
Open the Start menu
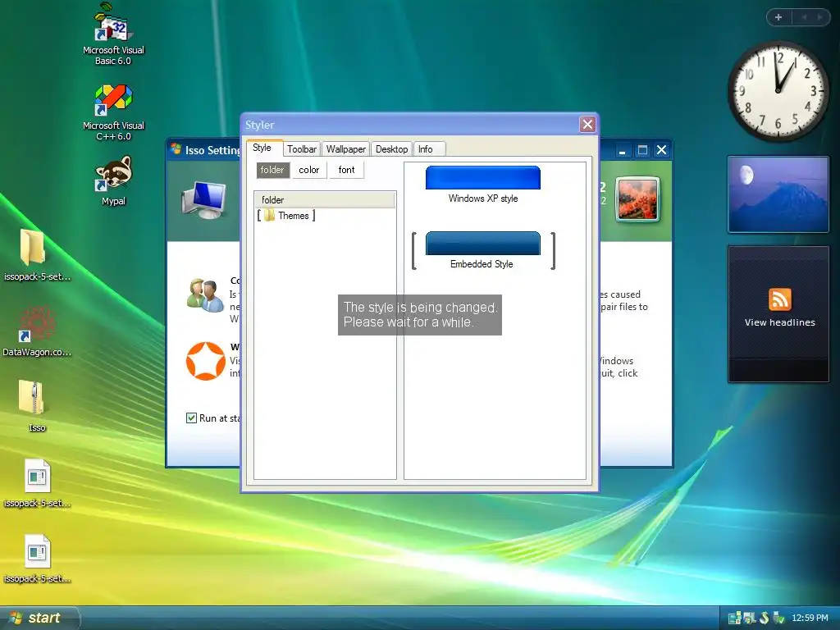pyautogui.click(x=39, y=618)
